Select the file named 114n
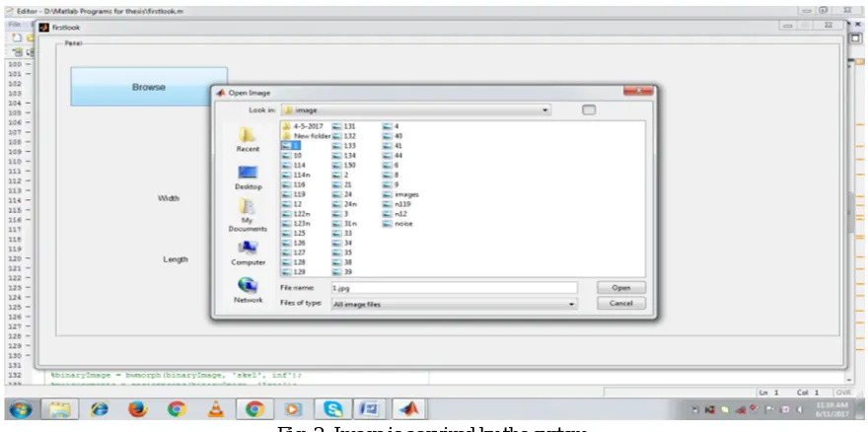Viewport: 868px width, 432px height. (x=296, y=175)
